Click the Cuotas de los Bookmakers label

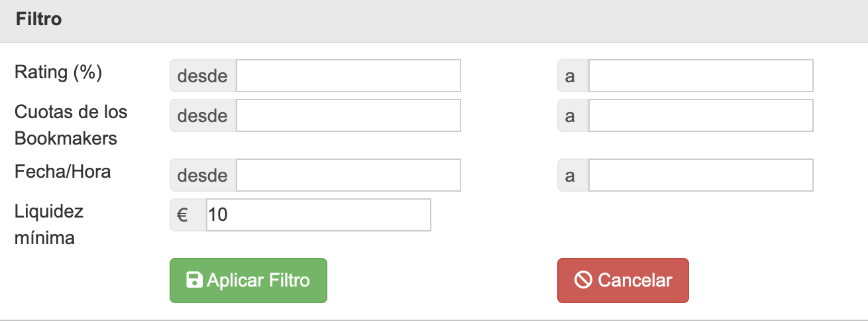[71, 125]
